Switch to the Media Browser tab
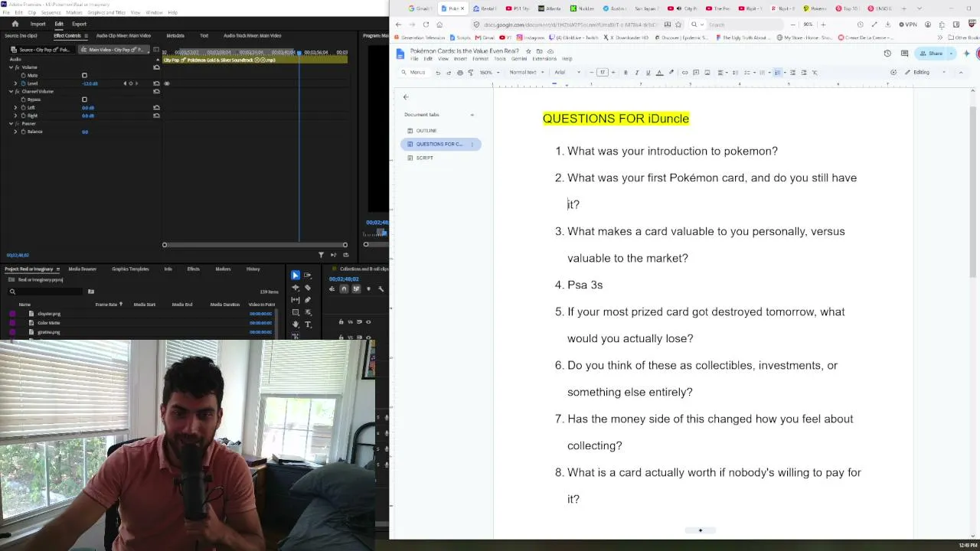 83,269
